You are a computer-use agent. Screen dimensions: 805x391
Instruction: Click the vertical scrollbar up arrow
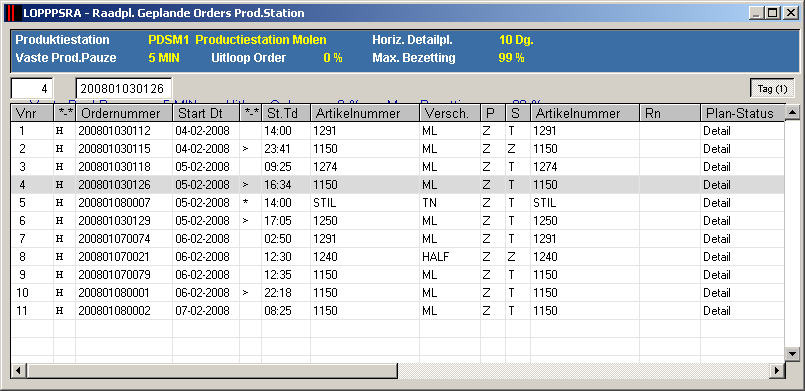pos(792,112)
